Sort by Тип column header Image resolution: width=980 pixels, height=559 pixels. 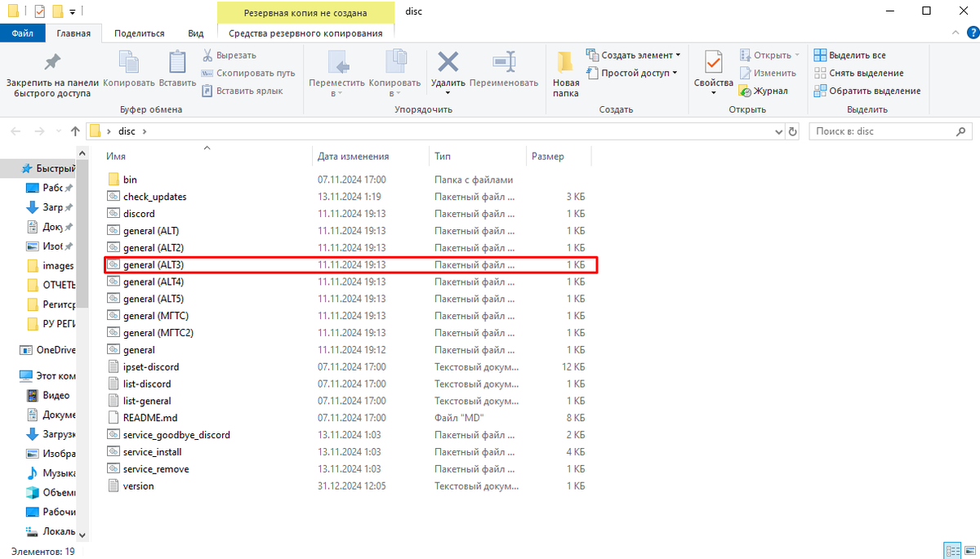point(478,156)
